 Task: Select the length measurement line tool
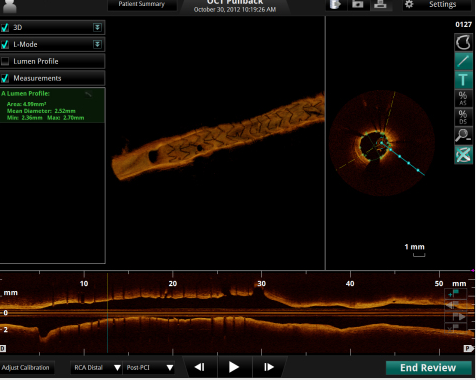pos(463,61)
